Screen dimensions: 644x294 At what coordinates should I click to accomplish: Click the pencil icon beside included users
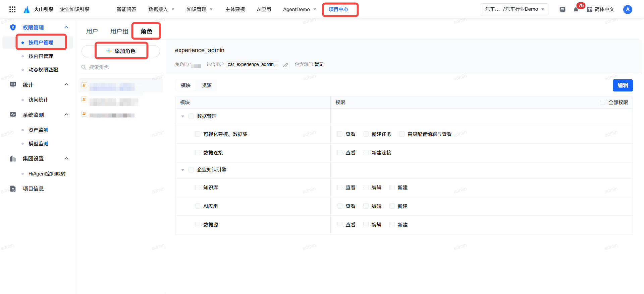tap(286, 65)
